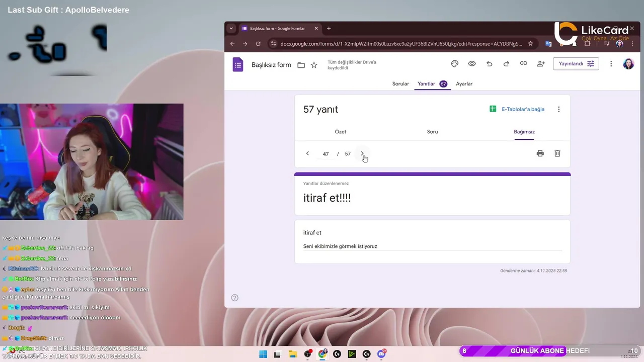
Task: Open the Yayınlandı publish settings button
Action: [x=576, y=64]
